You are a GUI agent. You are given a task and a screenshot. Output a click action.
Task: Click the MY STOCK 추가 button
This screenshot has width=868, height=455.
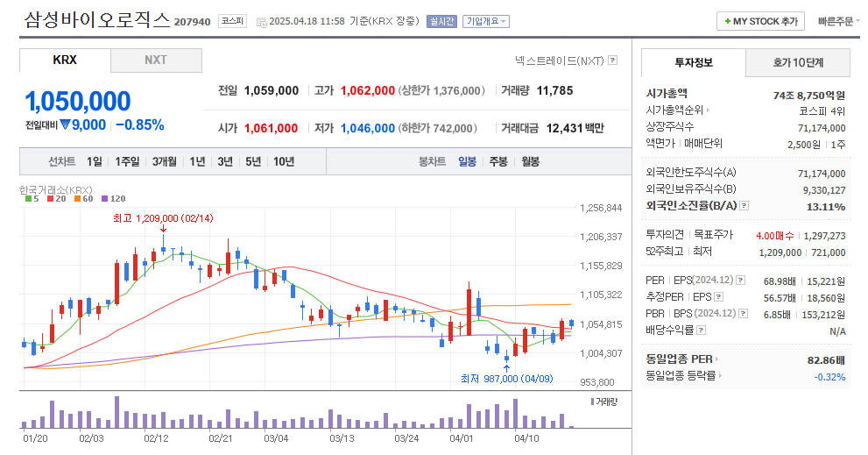click(760, 21)
